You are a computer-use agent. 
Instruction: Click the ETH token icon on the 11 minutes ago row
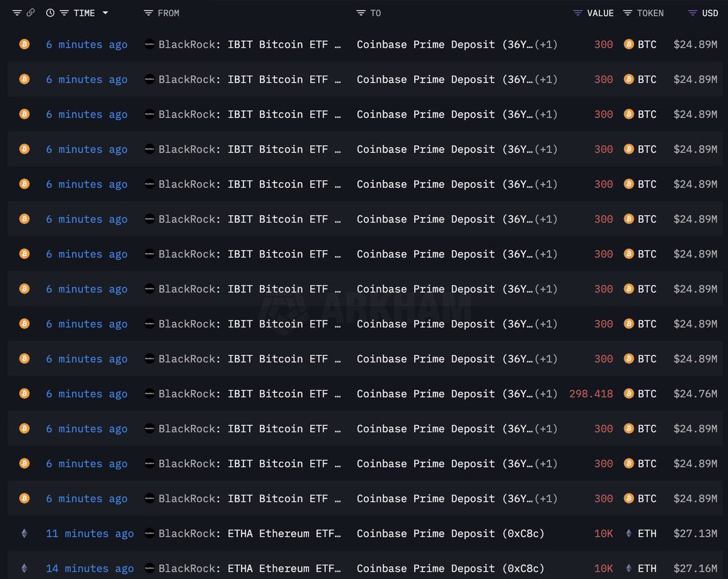click(629, 533)
